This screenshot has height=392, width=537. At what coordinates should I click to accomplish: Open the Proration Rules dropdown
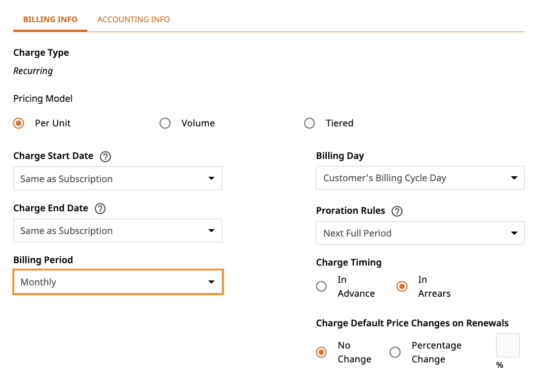tap(420, 233)
